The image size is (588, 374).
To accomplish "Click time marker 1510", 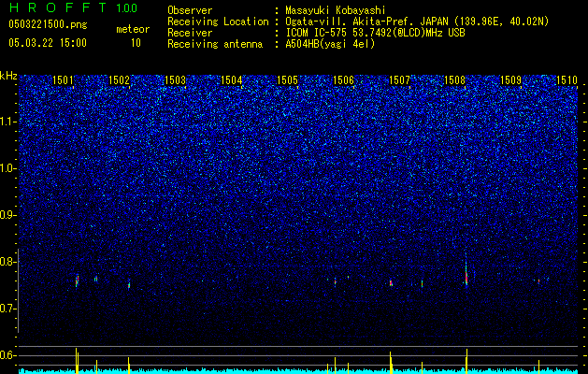I will tap(567, 80).
